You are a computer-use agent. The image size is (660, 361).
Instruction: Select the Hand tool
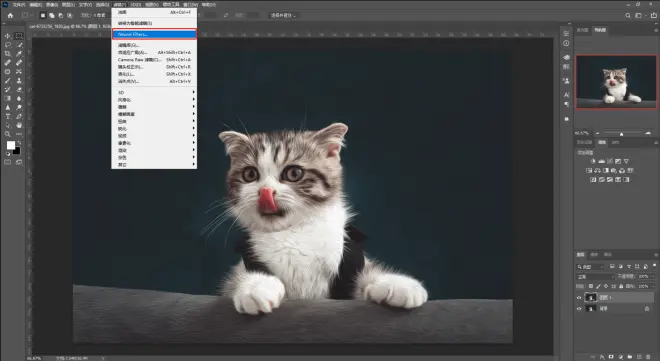(x=19, y=125)
